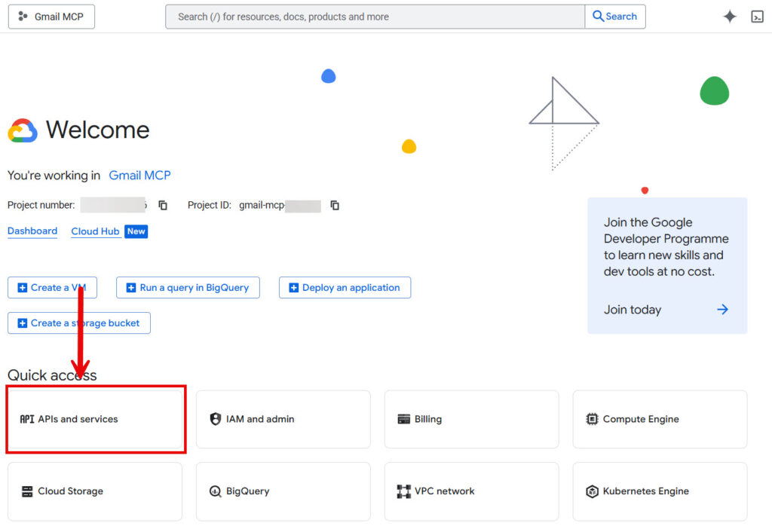Viewport: 772px width, 532px height.
Task: Open the Gemini assistant sparkle icon
Action: pyautogui.click(x=729, y=16)
